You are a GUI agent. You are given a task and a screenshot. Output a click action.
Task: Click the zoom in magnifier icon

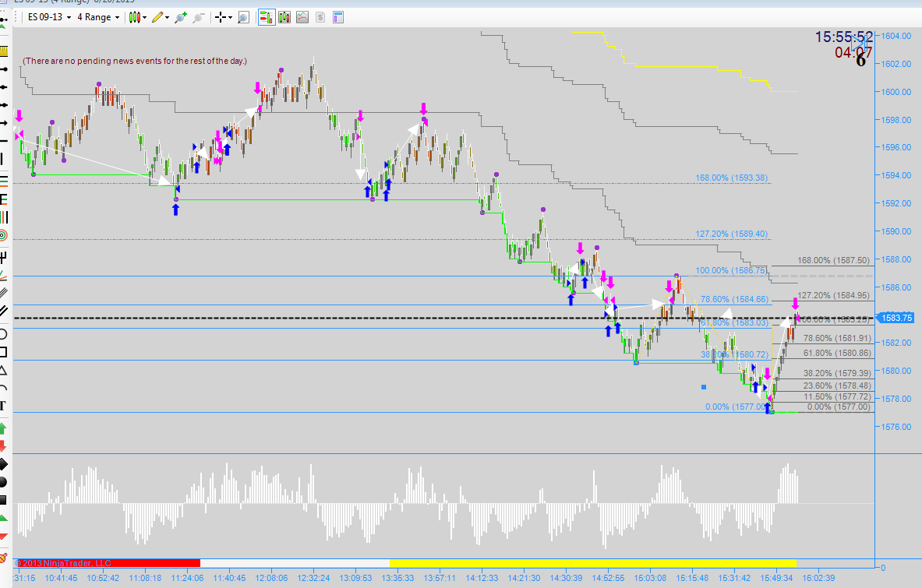181,17
